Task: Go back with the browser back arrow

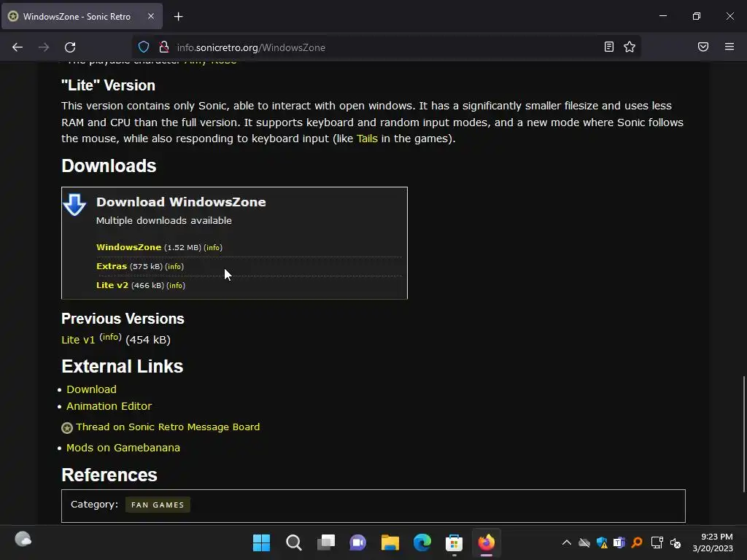Action: pos(18,47)
